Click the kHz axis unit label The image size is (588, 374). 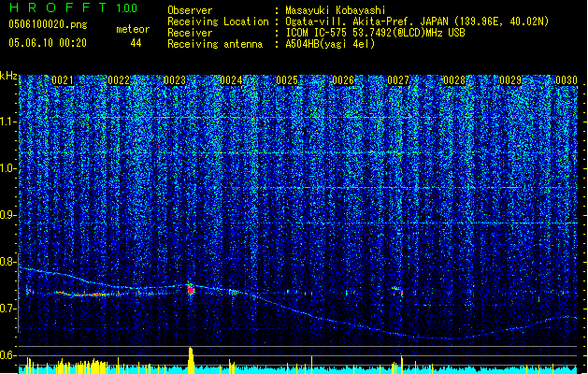[8, 76]
